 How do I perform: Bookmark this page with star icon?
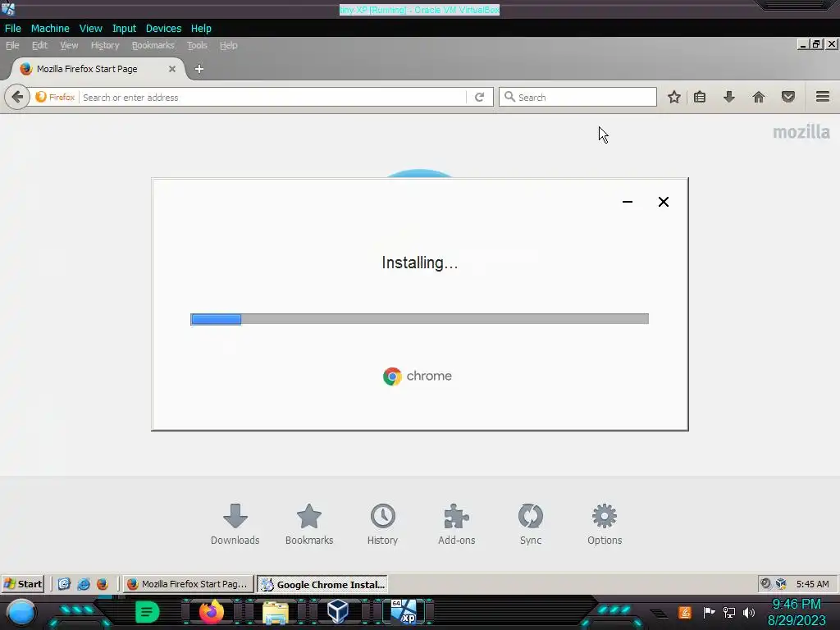(x=674, y=97)
